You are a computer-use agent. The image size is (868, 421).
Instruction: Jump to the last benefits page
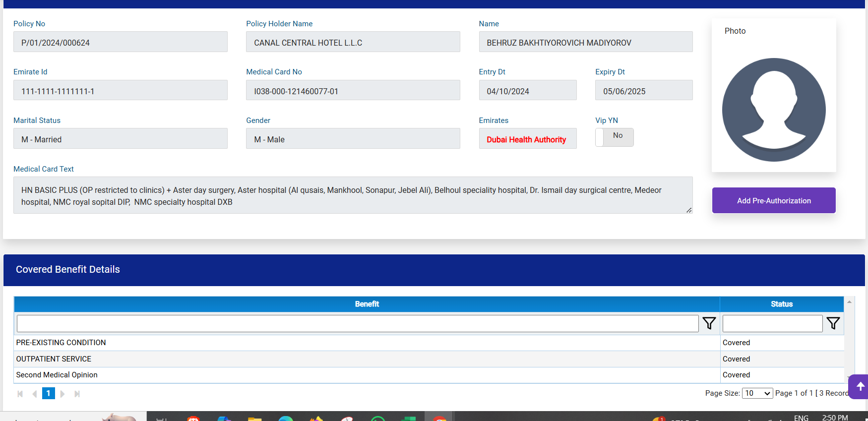point(77,394)
